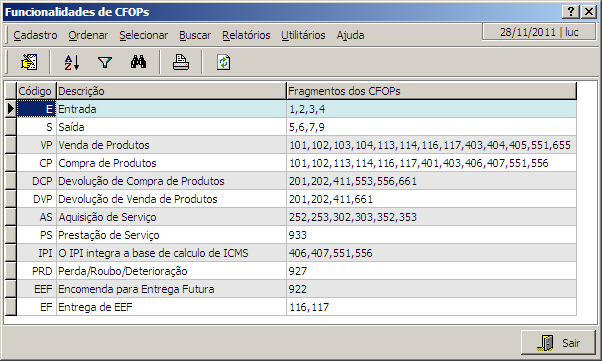Click the row selector beside Saída
This screenshot has height=361, width=602.
(11, 127)
